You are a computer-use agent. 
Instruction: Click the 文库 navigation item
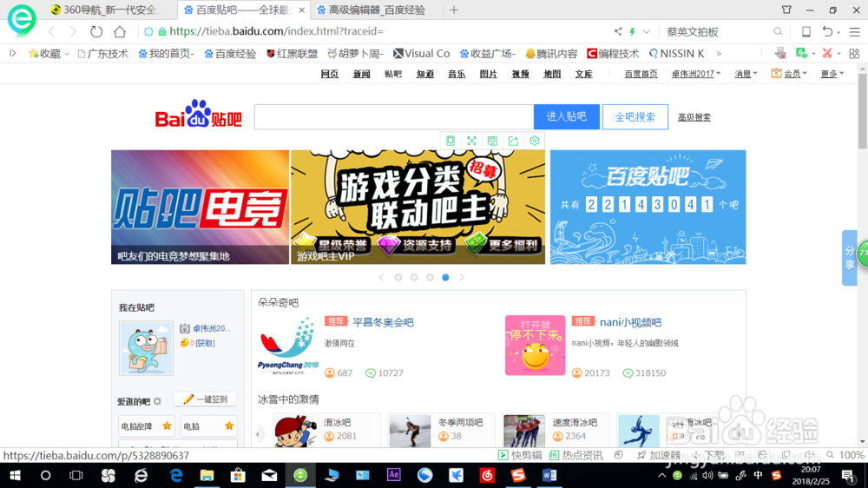(x=583, y=74)
